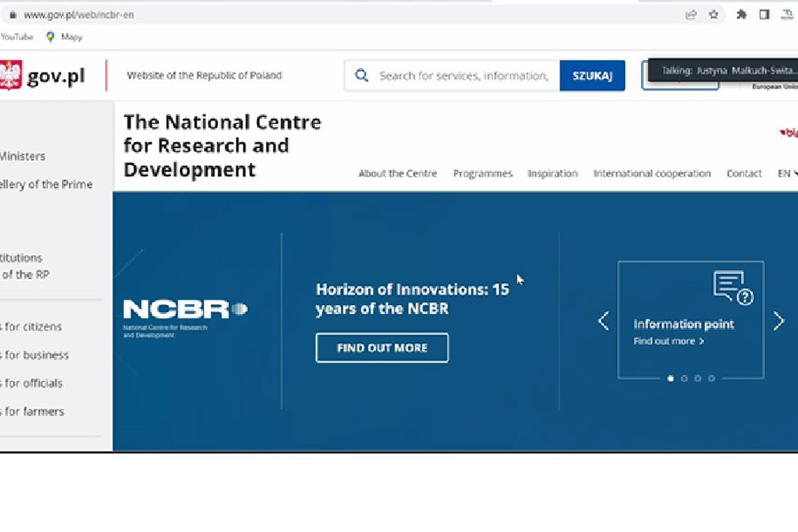
Task: Click the 'Talking: Justyna' notification overlay
Action: tap(723, 70)
